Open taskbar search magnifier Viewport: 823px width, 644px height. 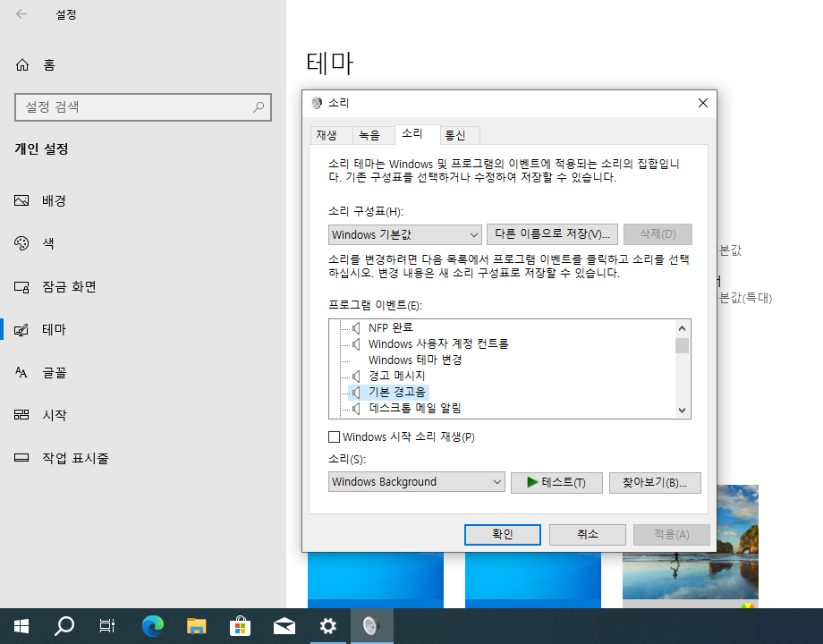(x=64, y=625)
